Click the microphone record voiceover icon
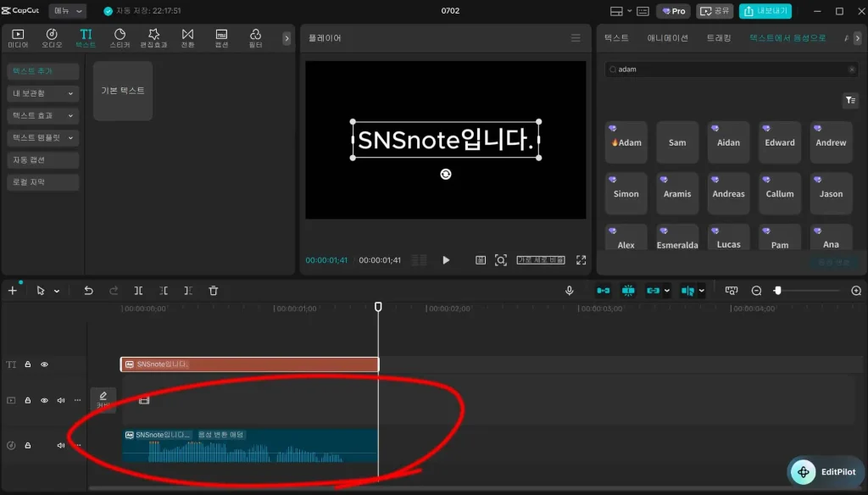The height and width of the screenshot is (495, 868). point(569,291)
